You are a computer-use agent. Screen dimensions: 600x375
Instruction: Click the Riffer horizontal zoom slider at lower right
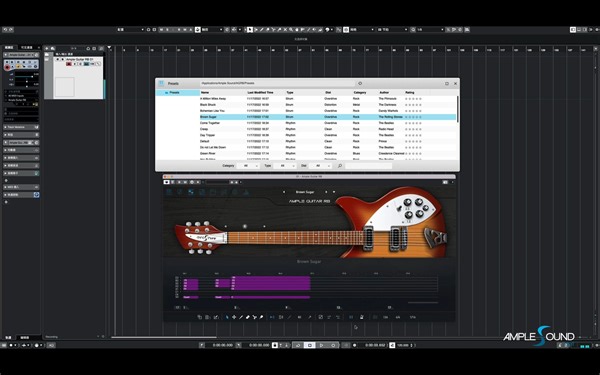point(423,302)
